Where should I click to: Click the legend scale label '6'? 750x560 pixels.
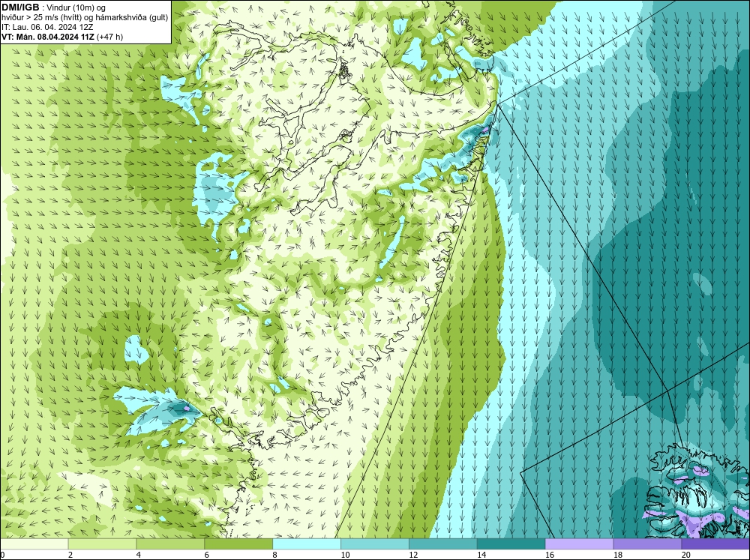207,555
